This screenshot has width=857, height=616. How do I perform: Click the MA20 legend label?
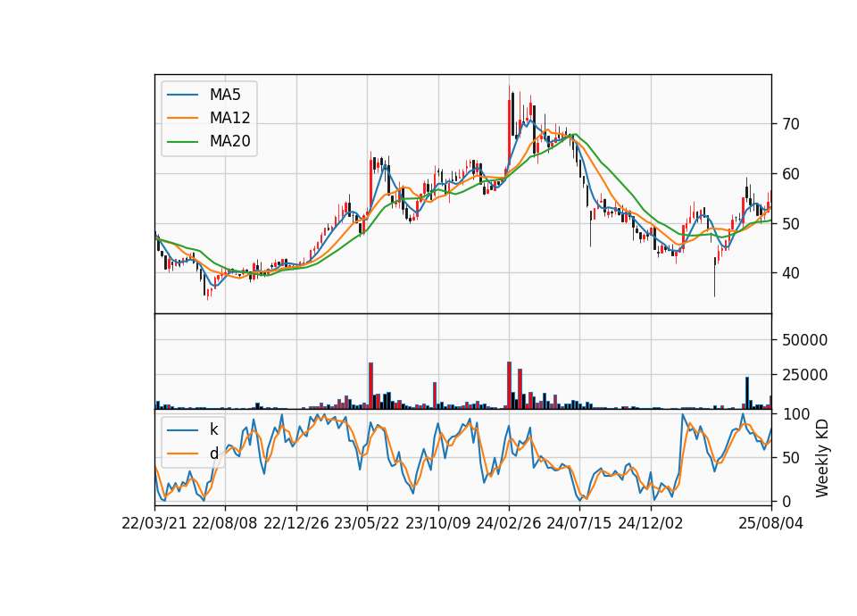[x=229, y=141]
